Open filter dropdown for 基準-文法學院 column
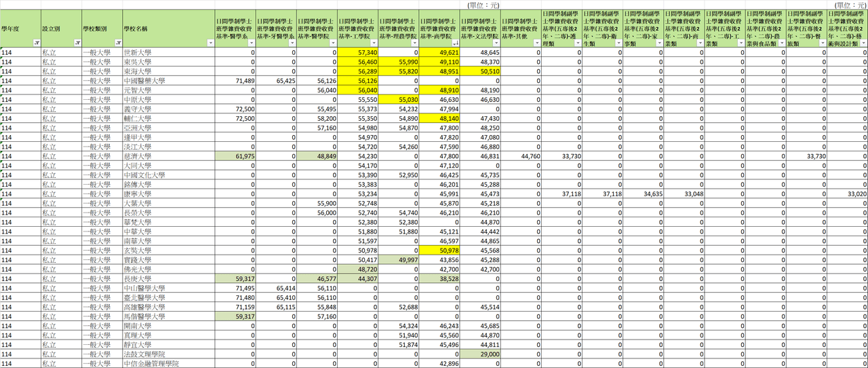This screenshot has width=868, height=368. coord(496,43)
